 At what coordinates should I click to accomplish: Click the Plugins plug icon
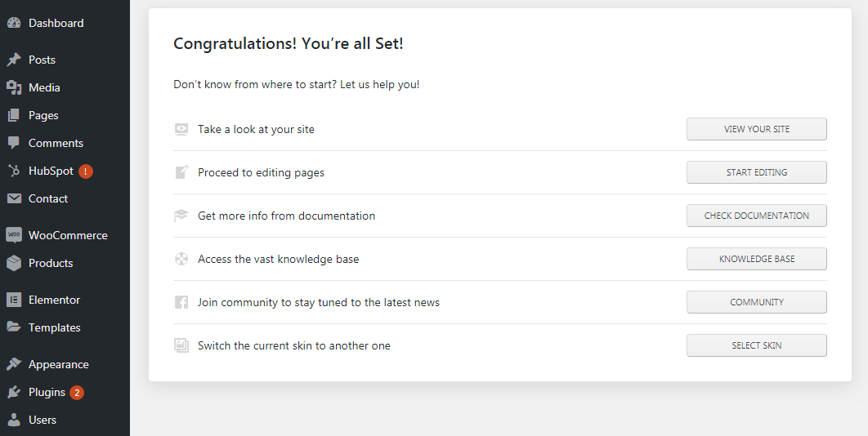pos(14,392)
